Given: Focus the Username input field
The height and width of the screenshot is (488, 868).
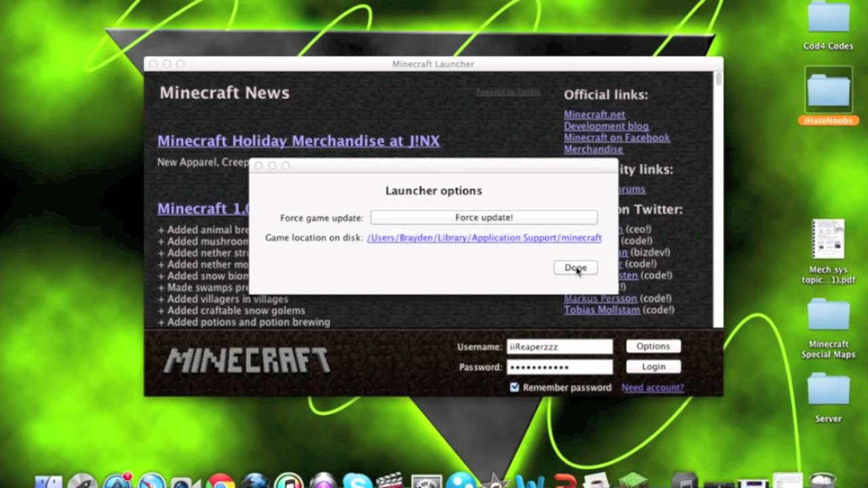Looking at the screenshot, I should pyautogui.click(x=559, y=346).
